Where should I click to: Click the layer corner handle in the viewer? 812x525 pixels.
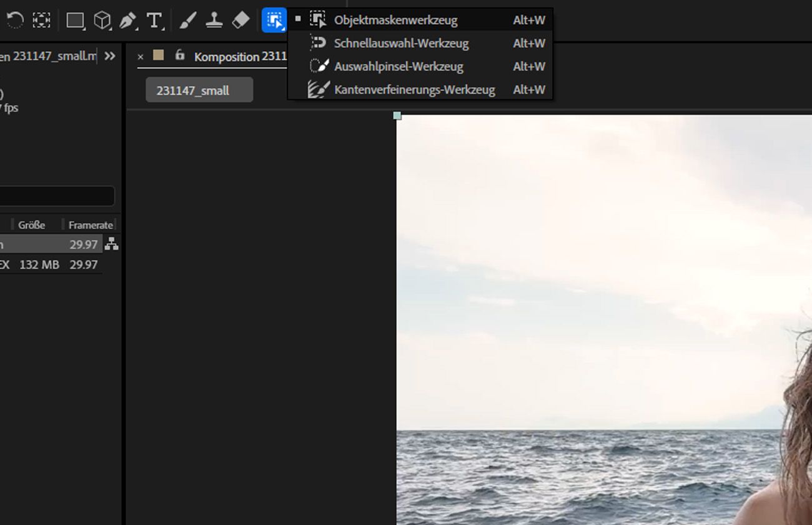coord(397,116)
